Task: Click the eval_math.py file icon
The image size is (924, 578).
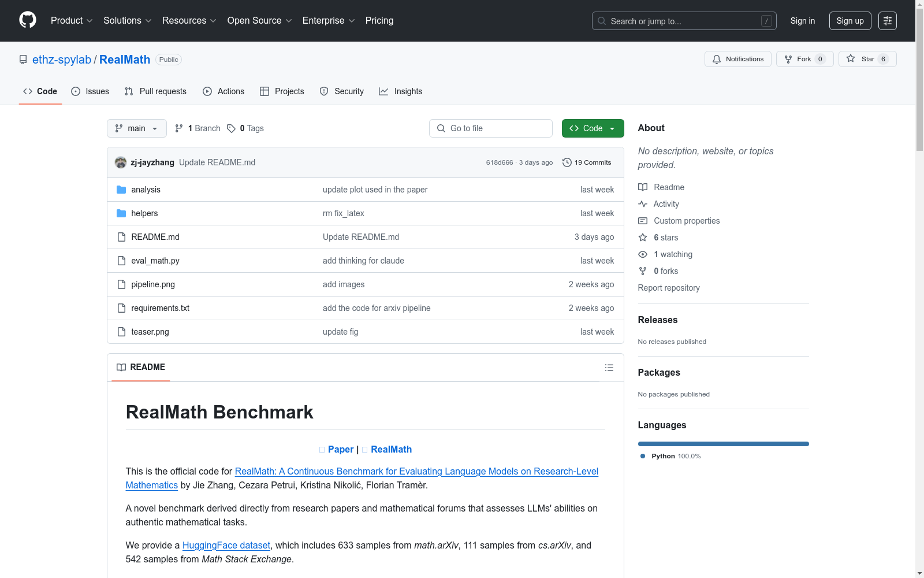Action: [x=121, y=261]
